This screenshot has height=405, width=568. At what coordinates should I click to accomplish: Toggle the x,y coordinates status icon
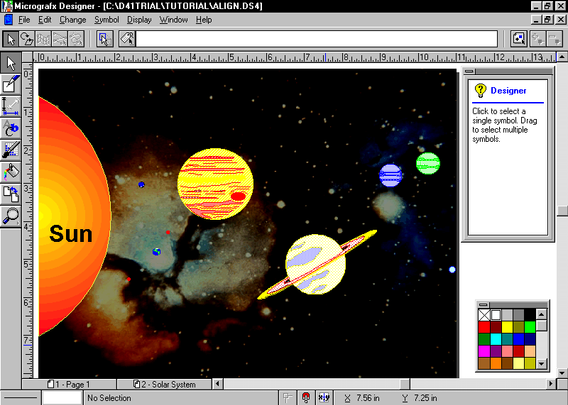tap(324, 398)
